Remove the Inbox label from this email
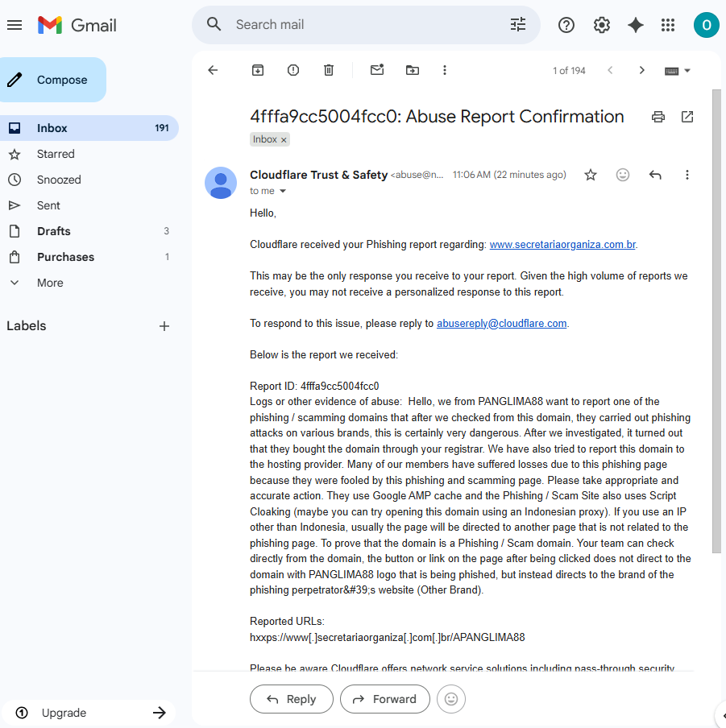The width and height of the screenshot is (726, 728). pos(284,140)
